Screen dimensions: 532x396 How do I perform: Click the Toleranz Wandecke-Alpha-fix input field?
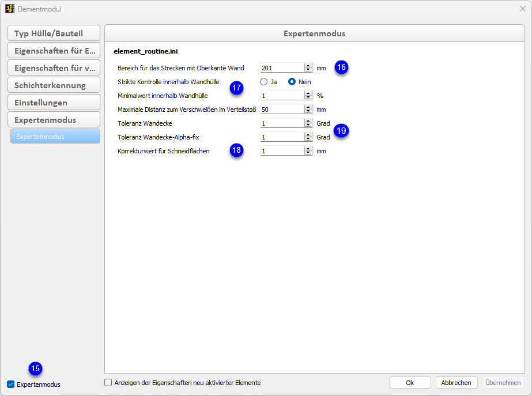pyautogui.click(x=281, y=137)
